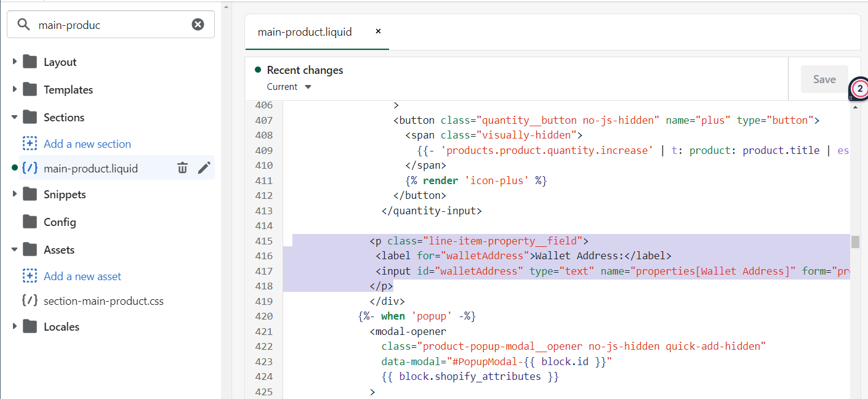Expand the Templates folder
The height and width of the screenshot is (399, 868).
point(15,89)
